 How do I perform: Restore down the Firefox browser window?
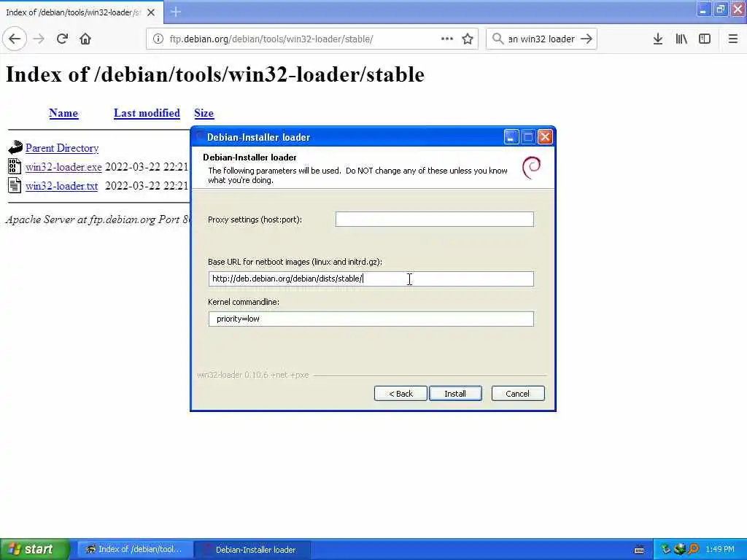tap(720, 9)
